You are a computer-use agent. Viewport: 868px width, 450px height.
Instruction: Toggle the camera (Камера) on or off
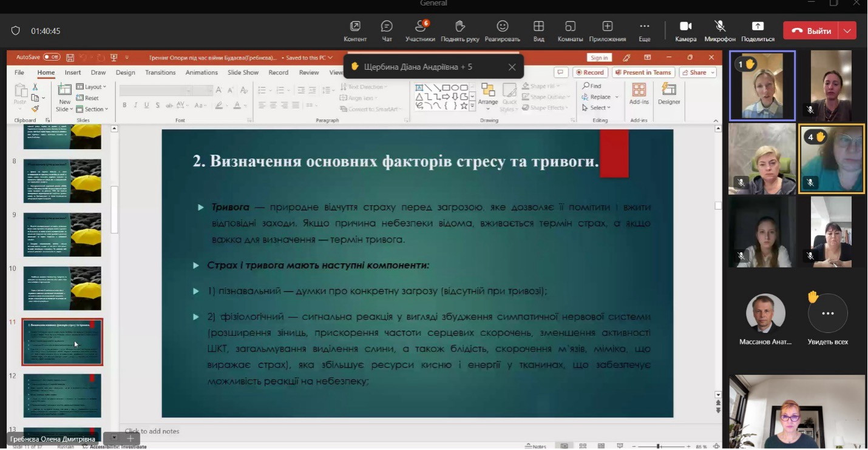(686, 30)
